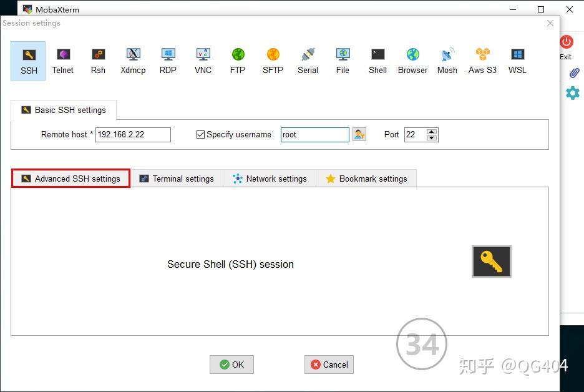This screenshot has height=392, width=584.
Task: Choose the SFTP session type
Action: point(273,61)
